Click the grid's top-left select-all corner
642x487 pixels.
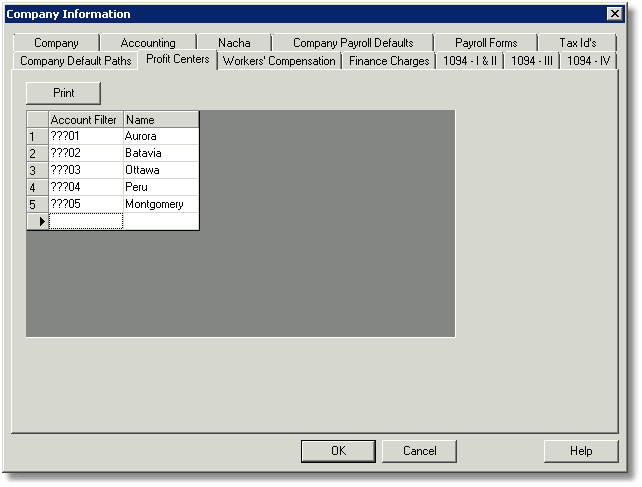point(37,120)
